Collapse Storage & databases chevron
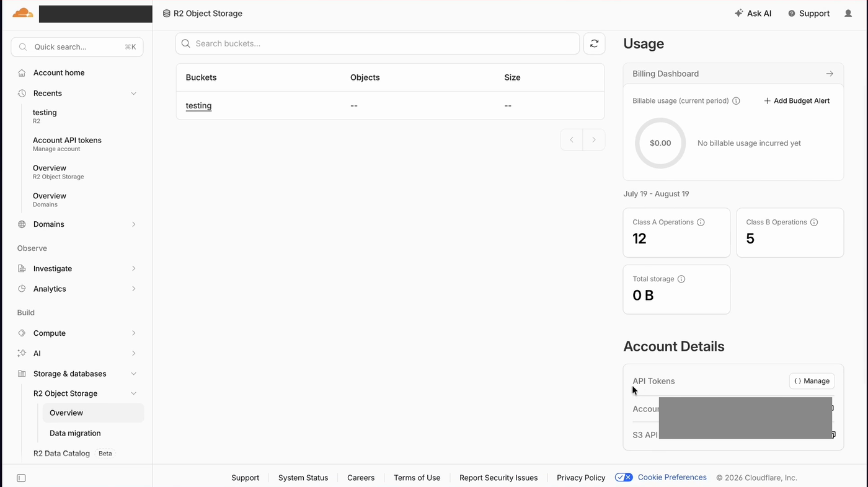868x487 pixels. pos(133,374)
